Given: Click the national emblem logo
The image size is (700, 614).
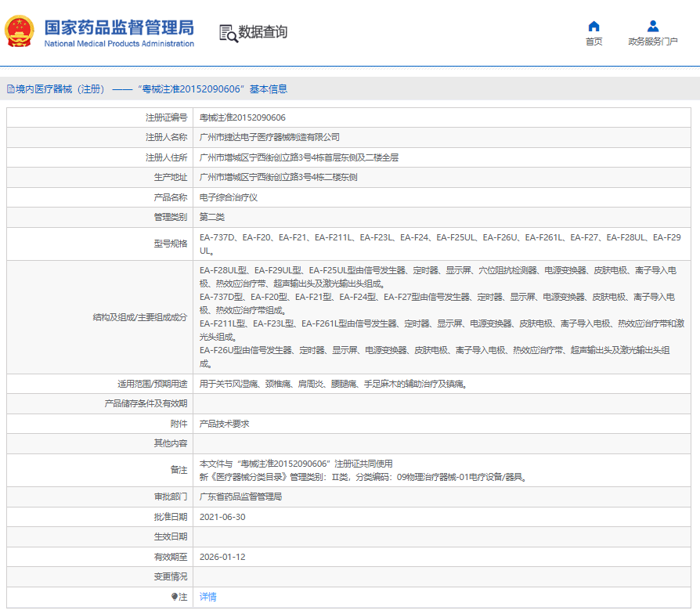Looking at the screenshot, I should click(20, 32).
